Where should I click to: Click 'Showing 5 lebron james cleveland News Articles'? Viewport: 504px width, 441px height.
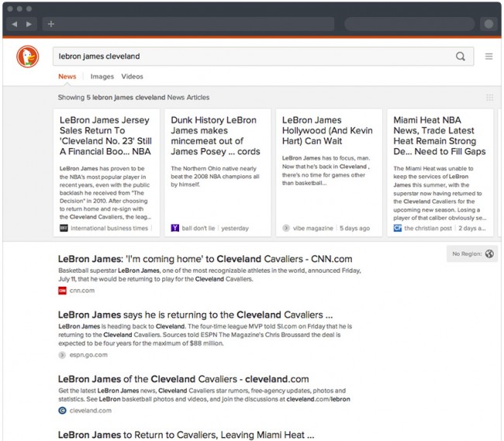click(133, 98)
